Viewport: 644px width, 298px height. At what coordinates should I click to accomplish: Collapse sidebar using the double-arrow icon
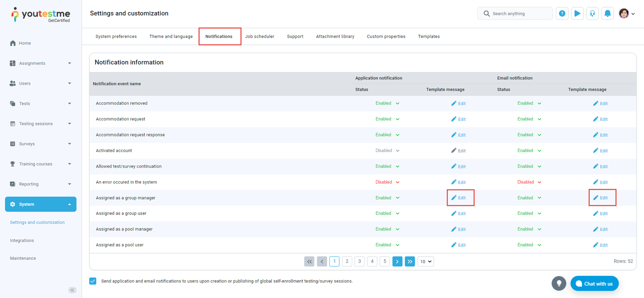pyautogui.click(x=72, y=290)
